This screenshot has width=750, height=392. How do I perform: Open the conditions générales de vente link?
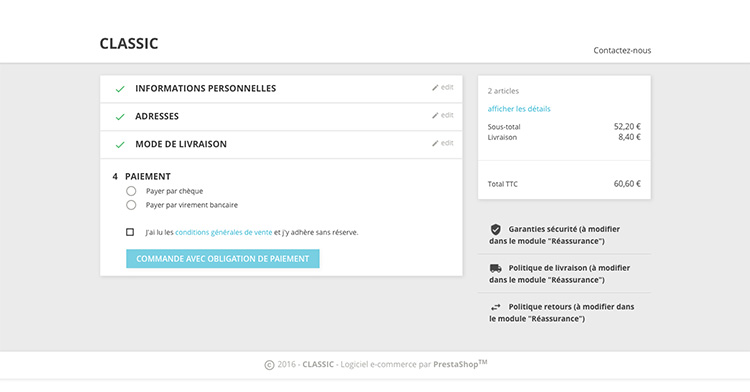click(x=223, y=232)
